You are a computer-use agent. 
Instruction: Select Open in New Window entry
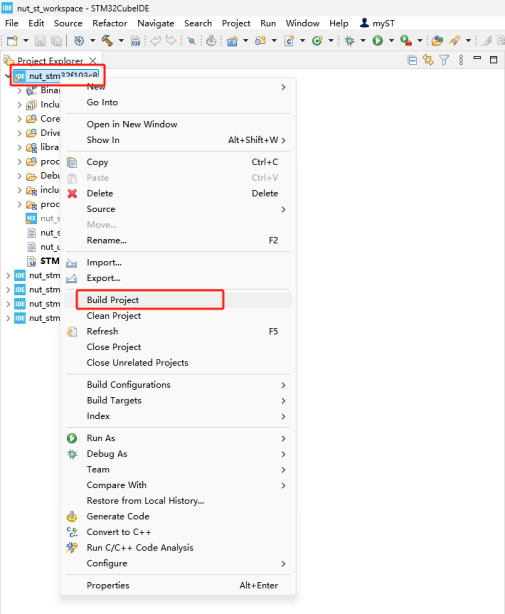(x=178, y=125)
